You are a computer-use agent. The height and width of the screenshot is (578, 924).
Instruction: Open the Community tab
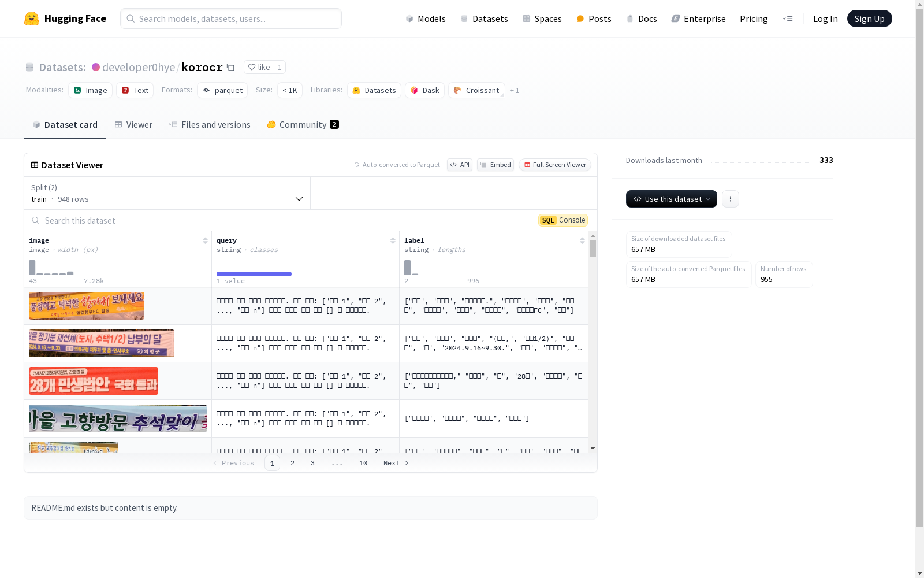click(303, 125)
